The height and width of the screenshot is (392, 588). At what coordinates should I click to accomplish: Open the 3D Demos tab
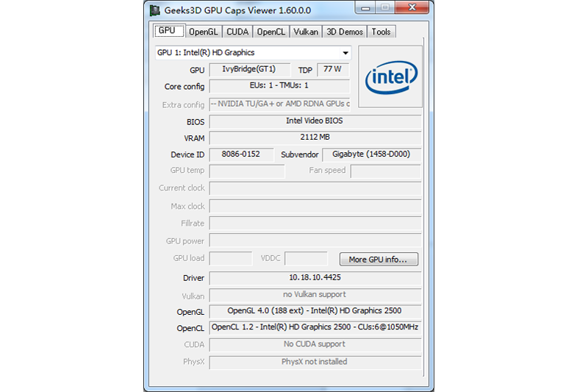[x=345, y=32]
